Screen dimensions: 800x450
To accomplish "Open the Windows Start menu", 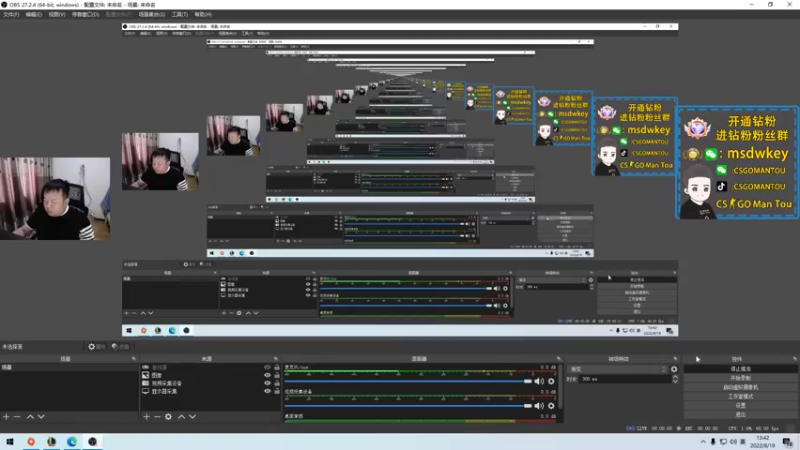I will (x=10, y=442).
